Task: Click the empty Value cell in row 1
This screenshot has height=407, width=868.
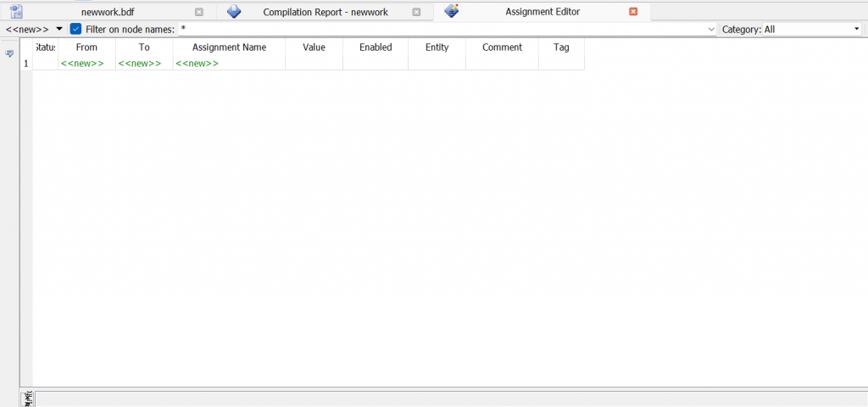Action: [314, 63]
